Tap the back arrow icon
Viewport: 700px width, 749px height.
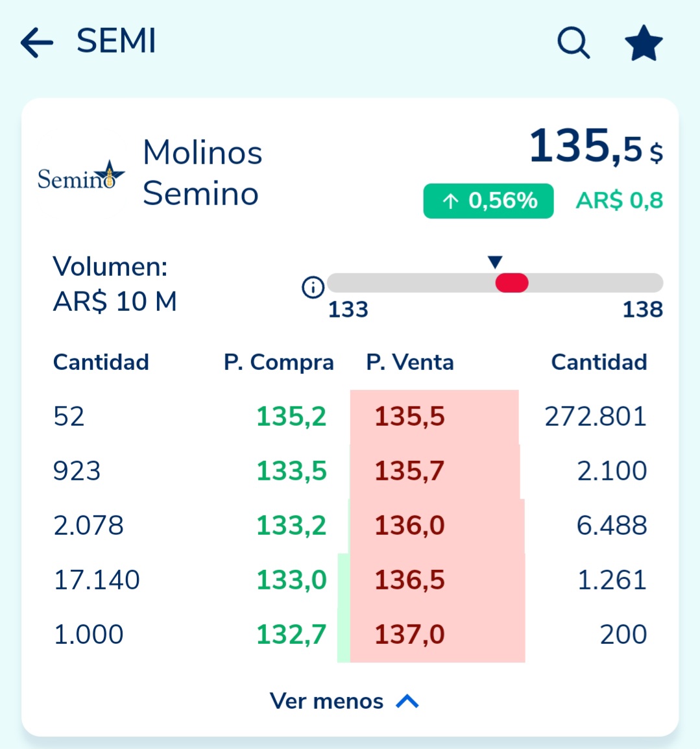click(x=37, y=43)
